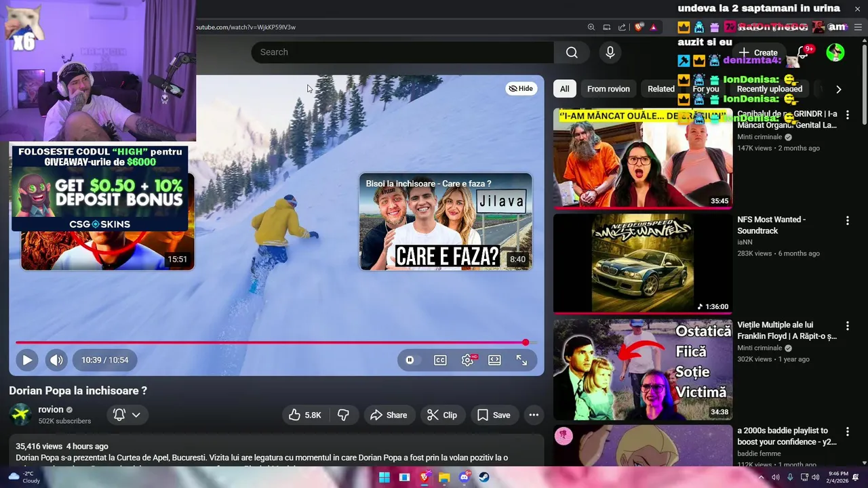Select the For you chip
Image resolution: width=868 pixels, height=488 pixels.
tap(705, 89)
